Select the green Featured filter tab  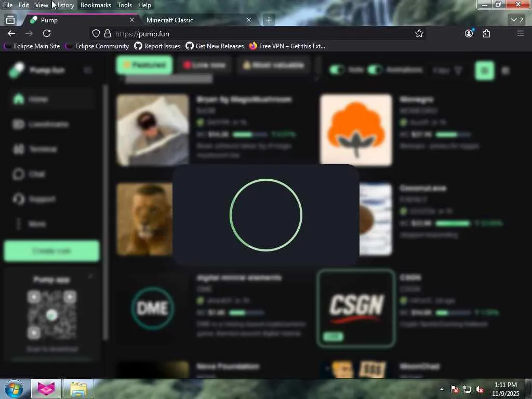(x=144, y=65)
